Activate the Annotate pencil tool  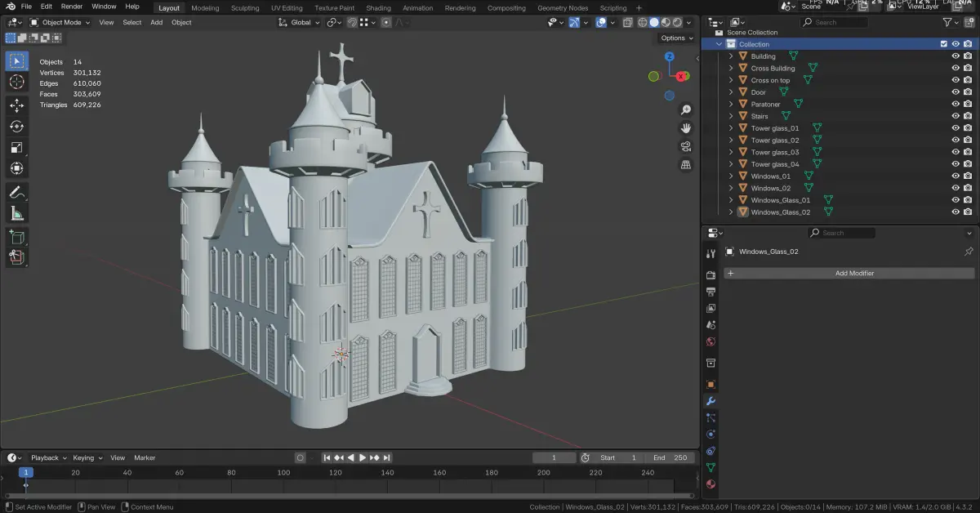coord(17,193)
